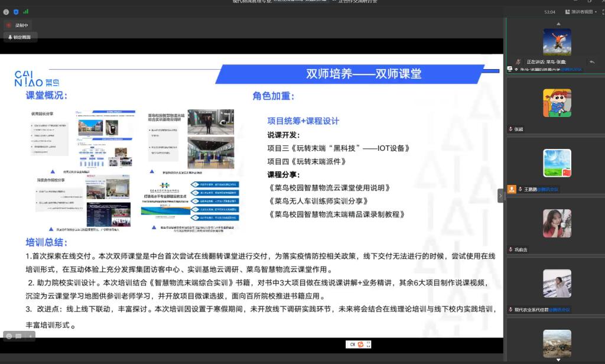Viewport: 605px width, 364px height.
Task: Click the orange sharing icon beside 王鹏鹏
Action: pyautogui.click(x=512, y=189)
